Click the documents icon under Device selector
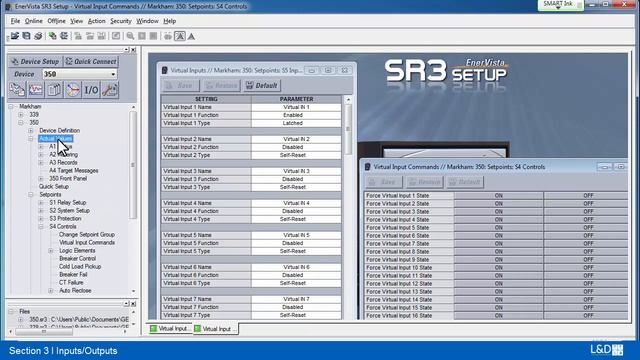This screenshot has height=360, width=640. coord(54,89)
